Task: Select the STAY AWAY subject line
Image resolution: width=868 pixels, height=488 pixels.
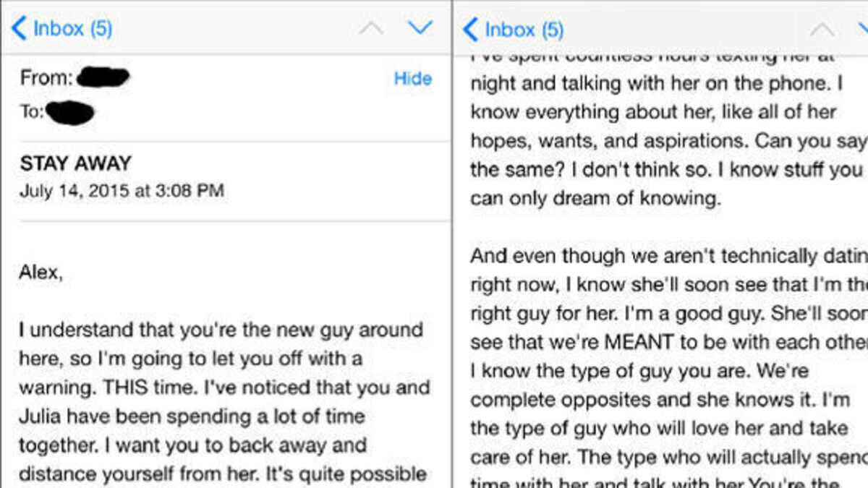Action: [x=76, y=163]
